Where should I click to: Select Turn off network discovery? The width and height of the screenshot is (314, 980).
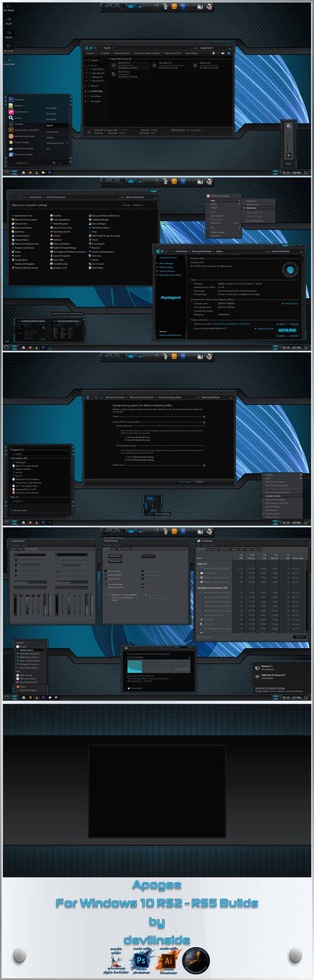coord(137,440)
